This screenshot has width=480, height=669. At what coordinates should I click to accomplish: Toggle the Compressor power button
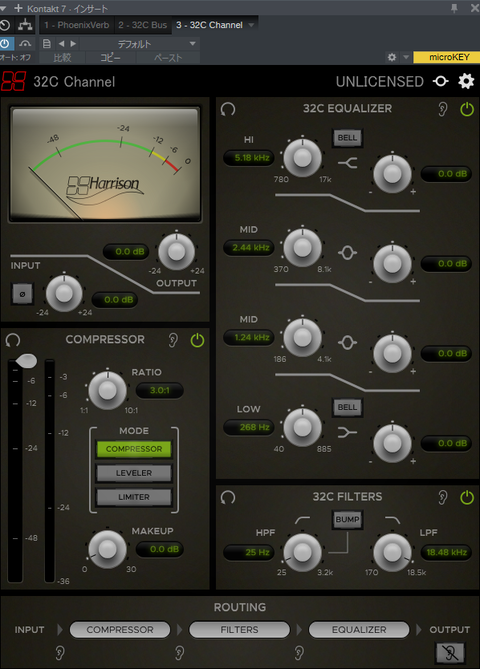tap(197, 340)
